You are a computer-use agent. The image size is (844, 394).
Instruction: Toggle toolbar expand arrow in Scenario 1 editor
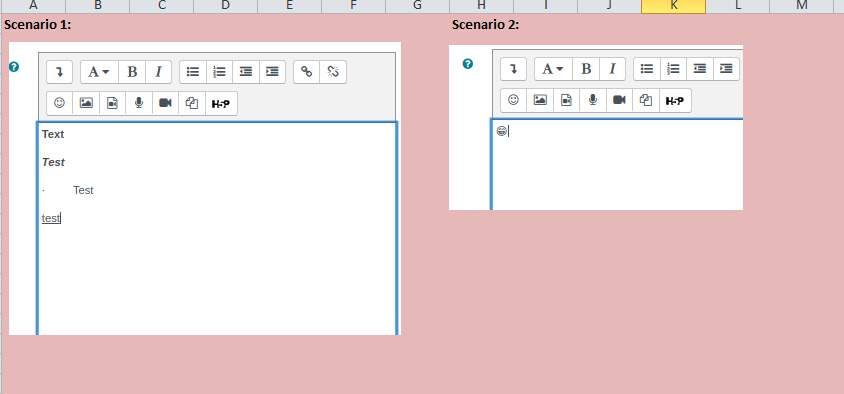[x=59, y=72]
